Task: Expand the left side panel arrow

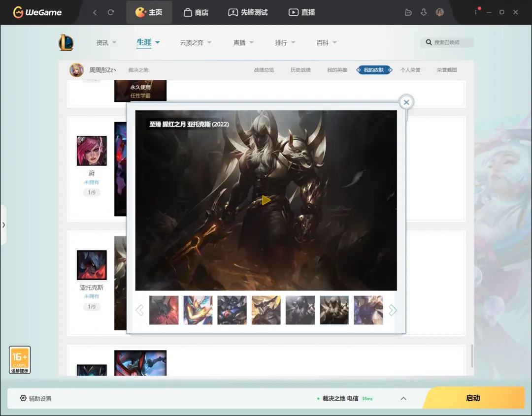Action: coord(3,225)
